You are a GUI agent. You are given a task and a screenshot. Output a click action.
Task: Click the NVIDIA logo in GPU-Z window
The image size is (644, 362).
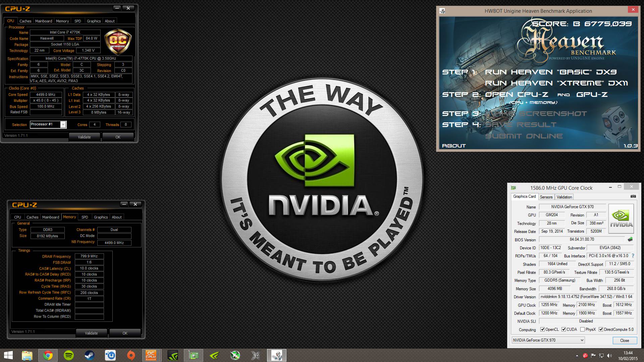tap(621, 219)
